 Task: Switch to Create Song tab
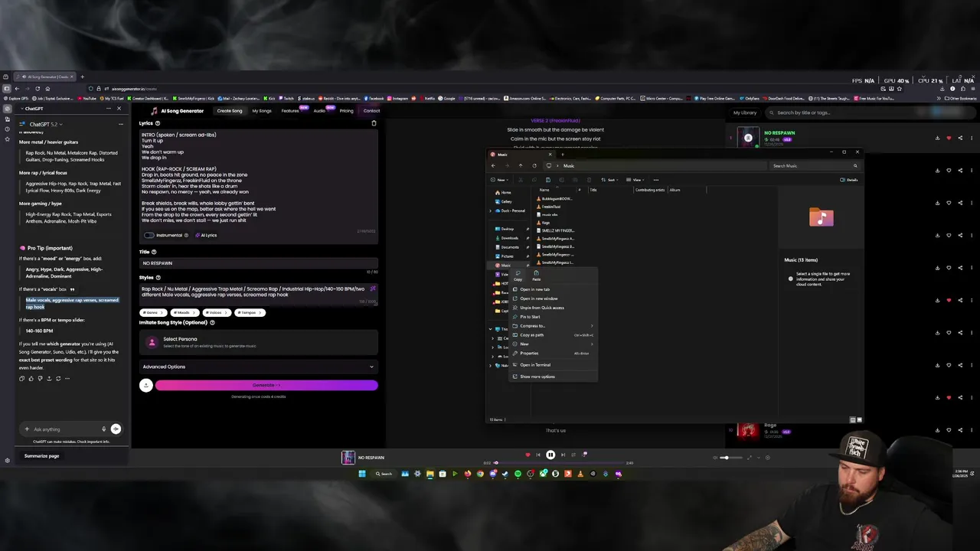point(229,111)
